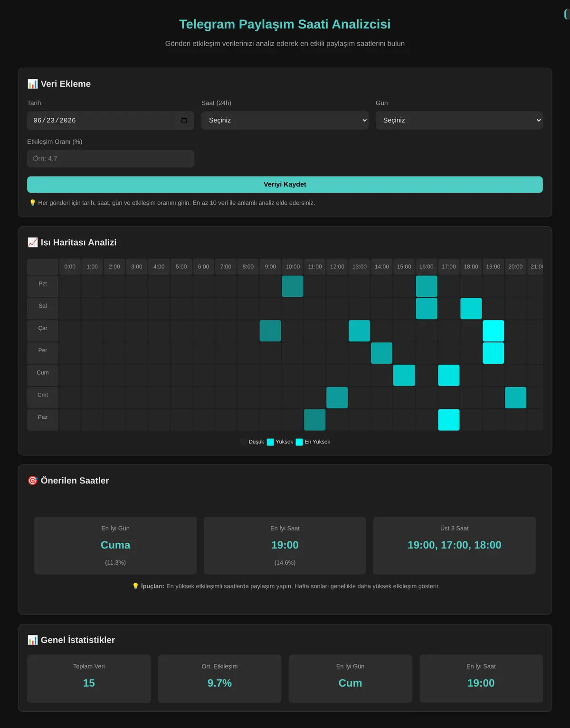Save the entry with Veriyi Kaydet
570x728 pixels.
(285, 185)
